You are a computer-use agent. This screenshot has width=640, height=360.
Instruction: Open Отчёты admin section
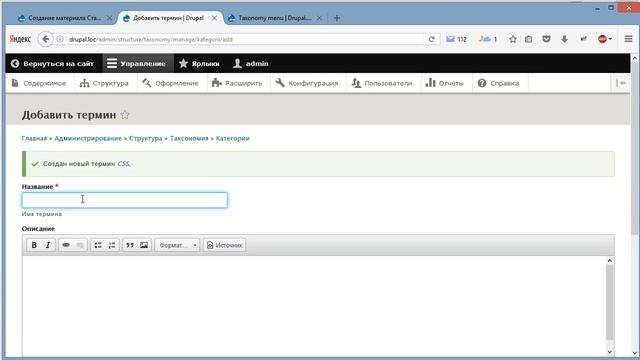click(444, 83)
